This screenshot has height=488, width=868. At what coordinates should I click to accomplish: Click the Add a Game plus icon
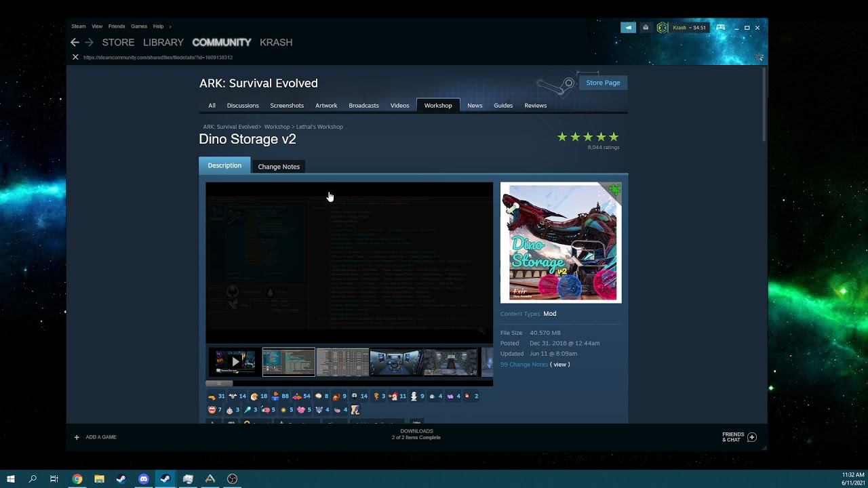(x=77, y=437)
